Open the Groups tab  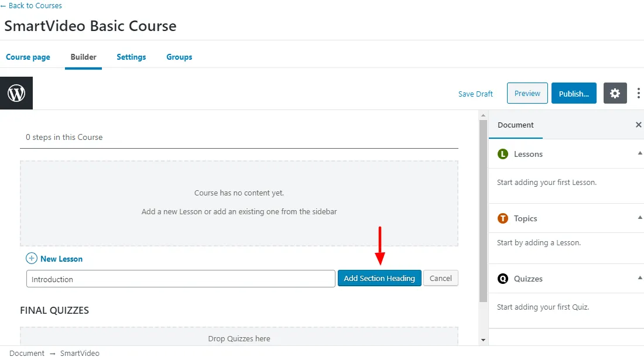coord(179,57)
